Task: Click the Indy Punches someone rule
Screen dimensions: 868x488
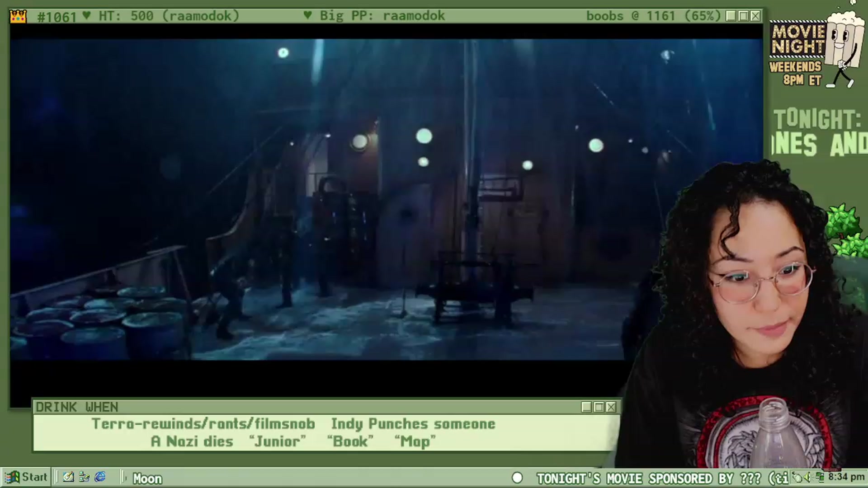Action: point(413,424)
